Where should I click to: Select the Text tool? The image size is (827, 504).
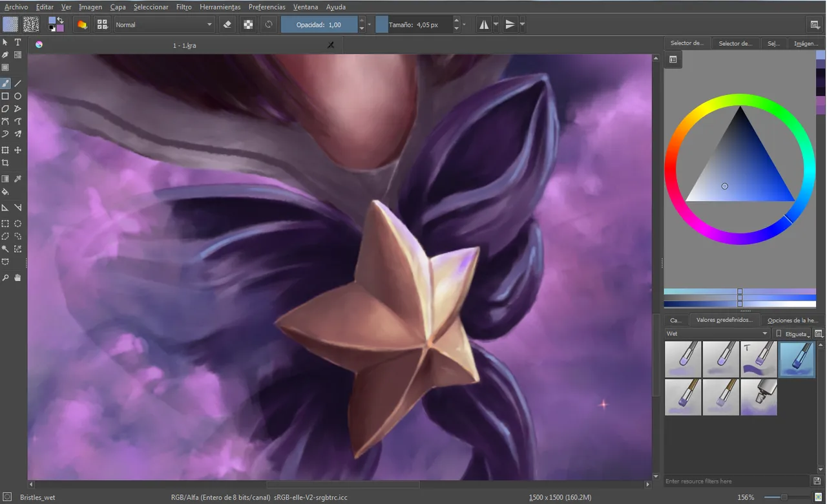click(x=18, y=42)
